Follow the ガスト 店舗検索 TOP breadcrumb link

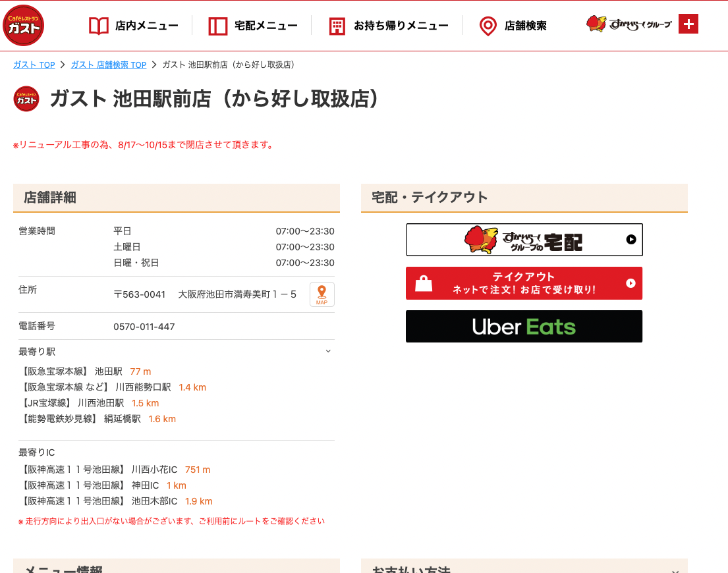tap(109, 65)
